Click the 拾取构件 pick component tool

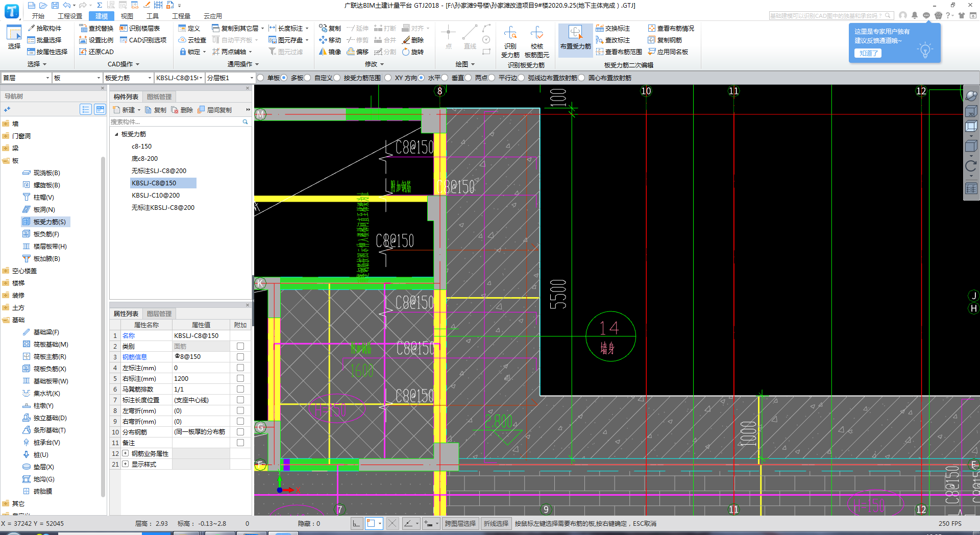[x=44, y=28]
